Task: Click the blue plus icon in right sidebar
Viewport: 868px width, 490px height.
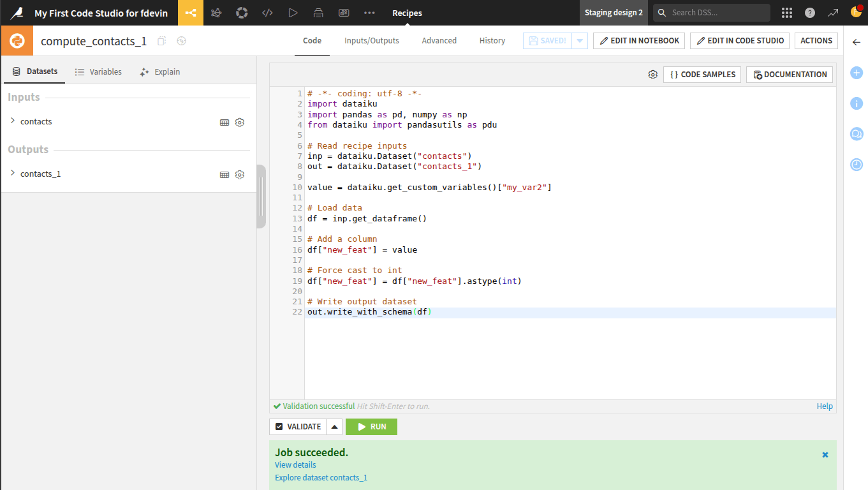Action: click(856, 73)
